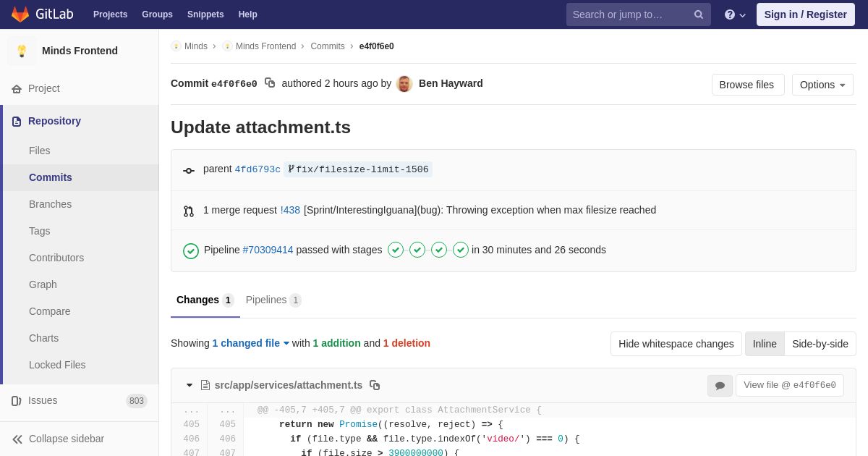Copy file path of attachment.ts
This screenshot has height=456, width=868.
click(x=375, y=385)
